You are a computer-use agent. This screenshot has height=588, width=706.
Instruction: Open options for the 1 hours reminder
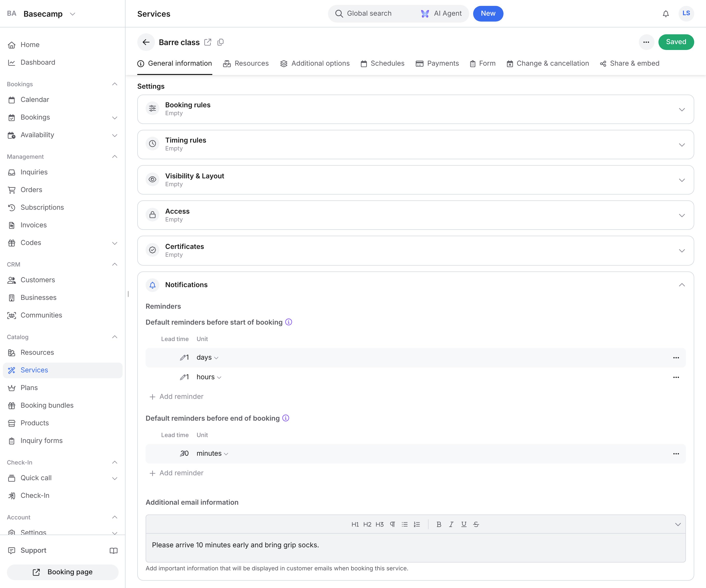(x=676, y=377)
